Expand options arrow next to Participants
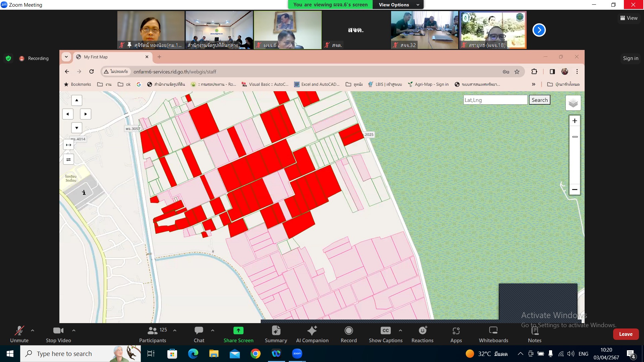 coord(175,330)
